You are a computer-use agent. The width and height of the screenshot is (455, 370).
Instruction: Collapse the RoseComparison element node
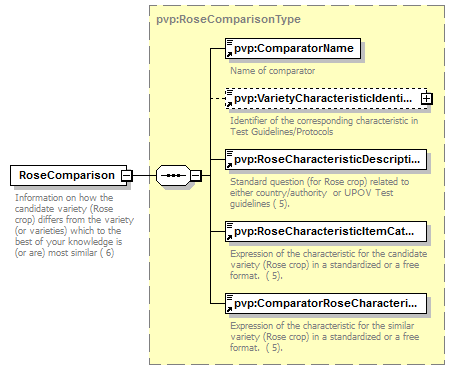coord(126,175)
